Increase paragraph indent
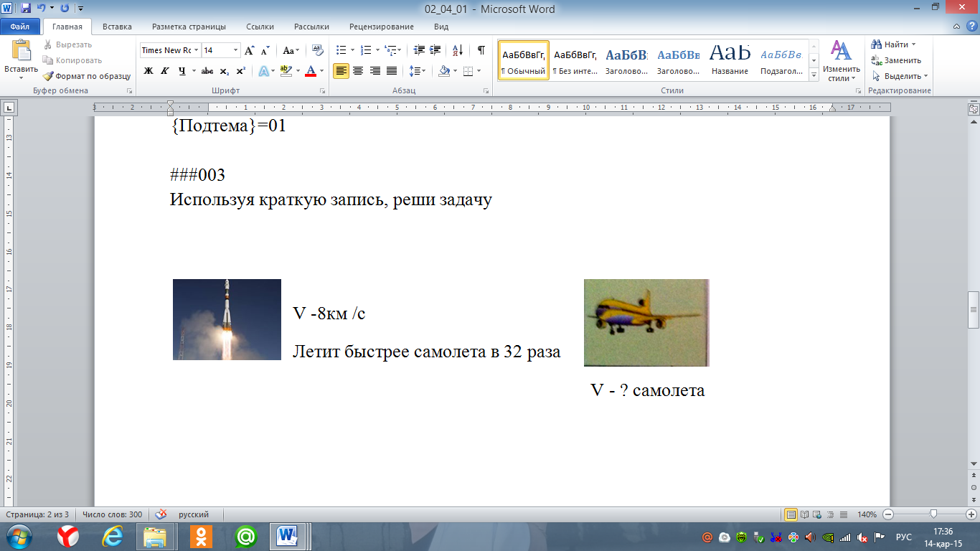980x551 pixels. [x=436, y=50]
